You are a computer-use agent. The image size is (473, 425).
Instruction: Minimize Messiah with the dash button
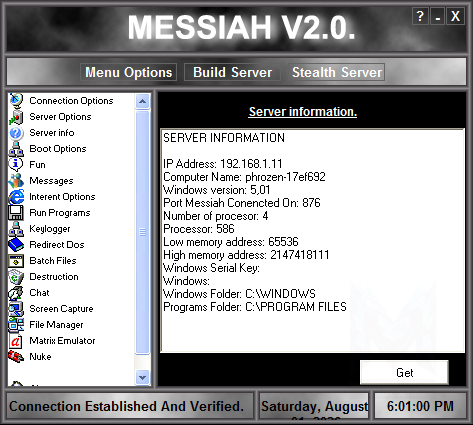pyautogui.click(x=438, y=16)
